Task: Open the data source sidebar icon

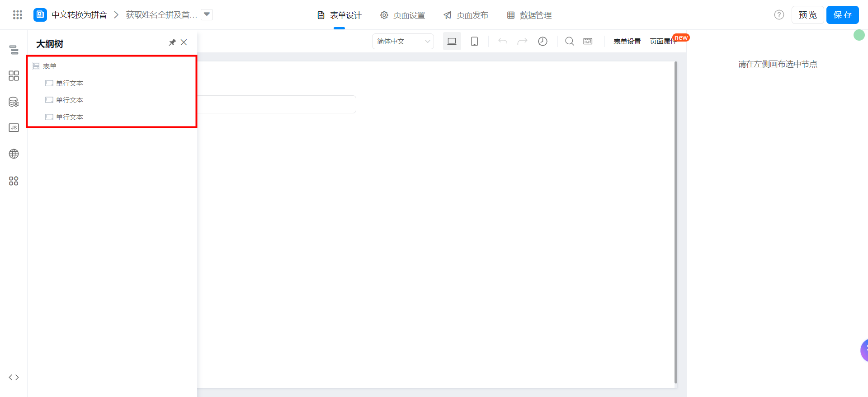Action: point(14,102)
